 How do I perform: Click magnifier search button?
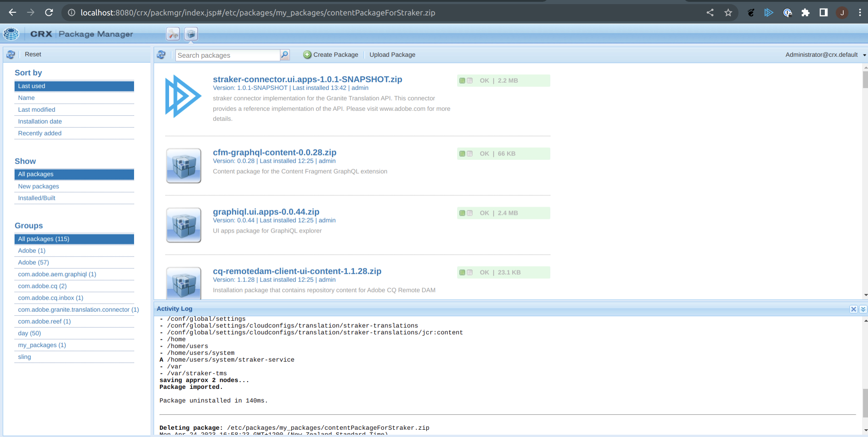click(x=285, y=55)
